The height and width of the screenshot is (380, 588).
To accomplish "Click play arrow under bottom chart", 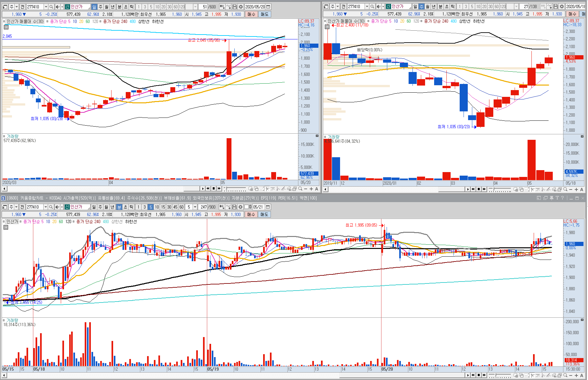I will tap(468, 375).
